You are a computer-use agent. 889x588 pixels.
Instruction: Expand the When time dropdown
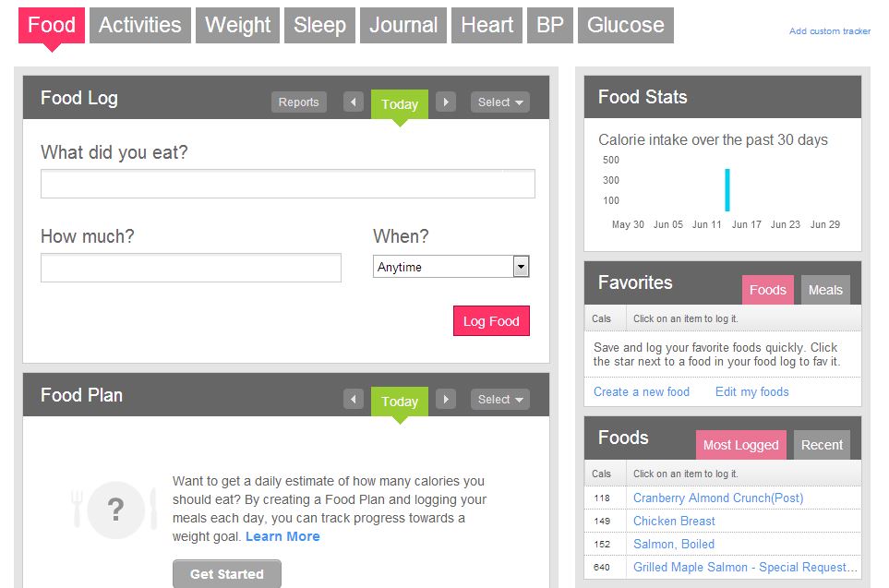(x=521, y=267)
